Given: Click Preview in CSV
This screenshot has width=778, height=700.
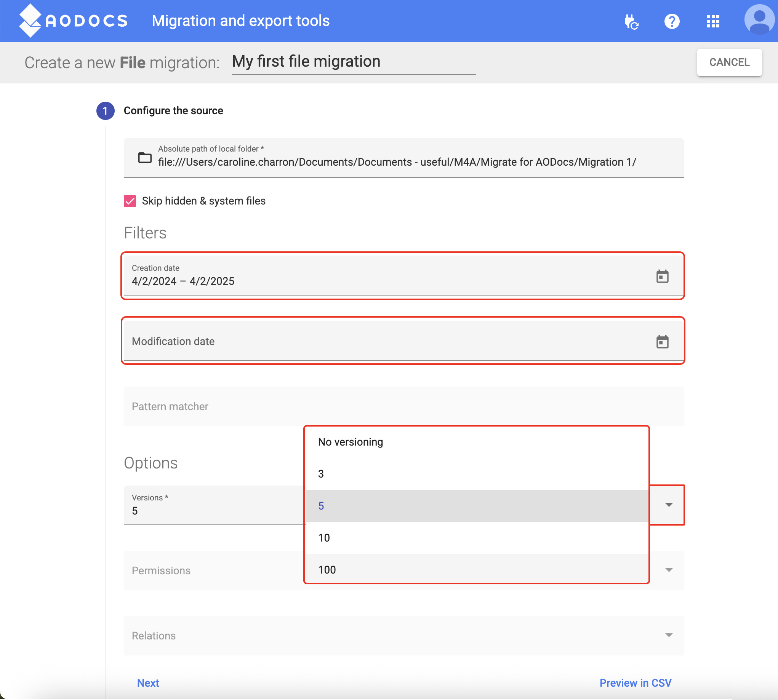Looking at the screenshot, I should [x=635, y=683].
